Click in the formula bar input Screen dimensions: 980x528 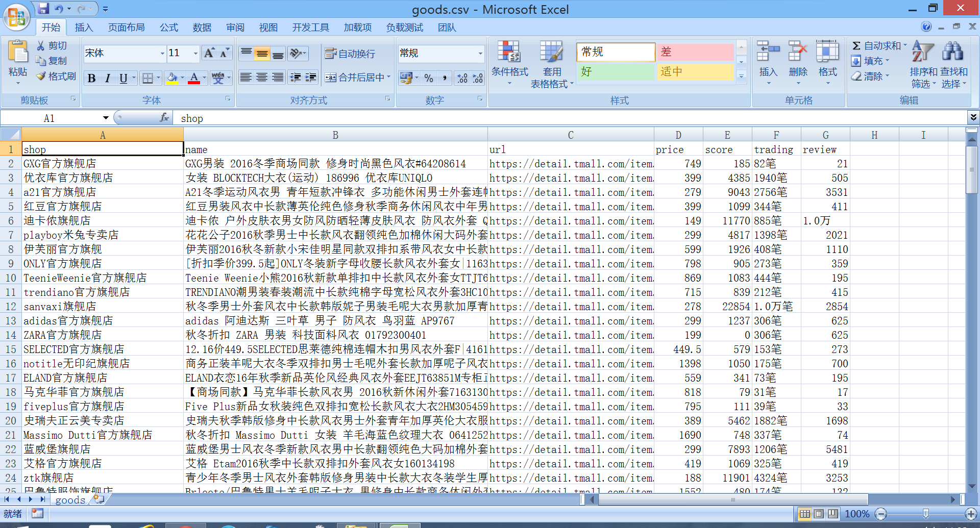[x=571, y=118]
